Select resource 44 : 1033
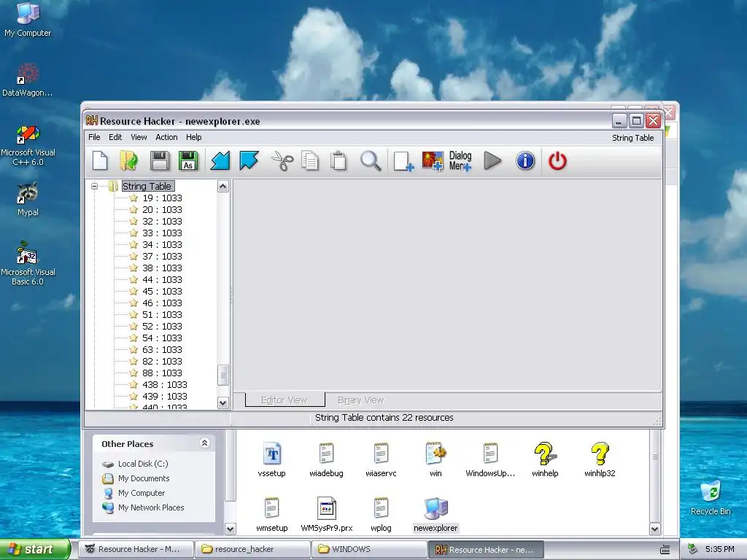The width and height of the screenshot is (747, 560). (162, 279)
